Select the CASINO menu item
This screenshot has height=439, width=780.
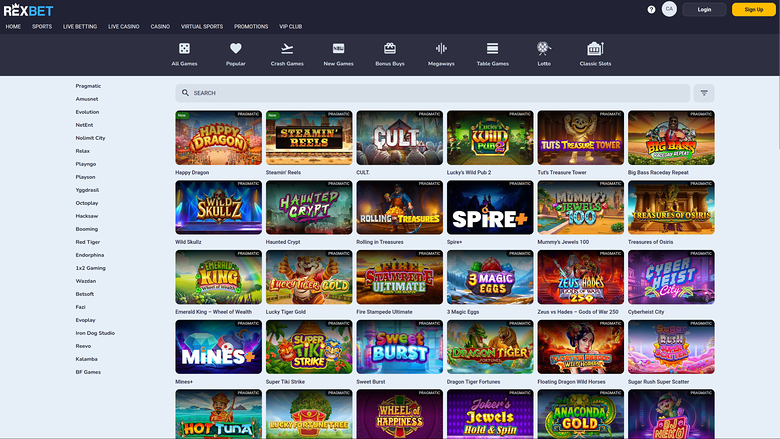point(160,27)
